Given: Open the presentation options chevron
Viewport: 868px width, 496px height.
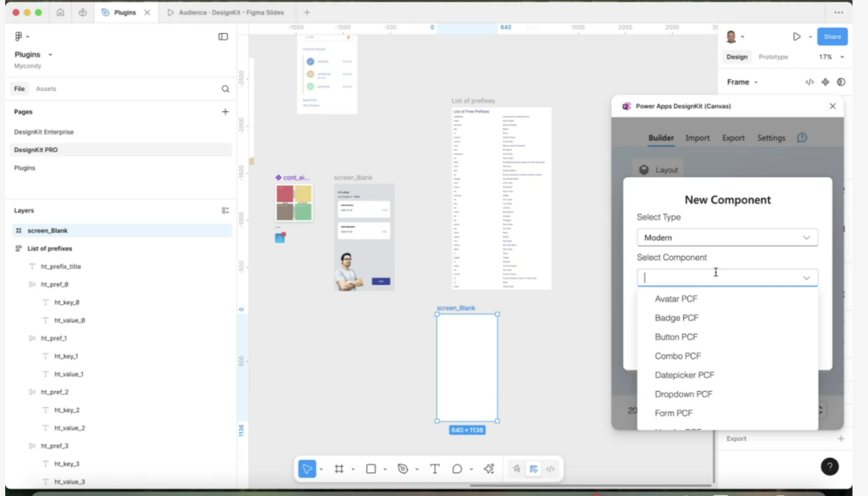Looking at the screenshot, I should coord(810,37).
